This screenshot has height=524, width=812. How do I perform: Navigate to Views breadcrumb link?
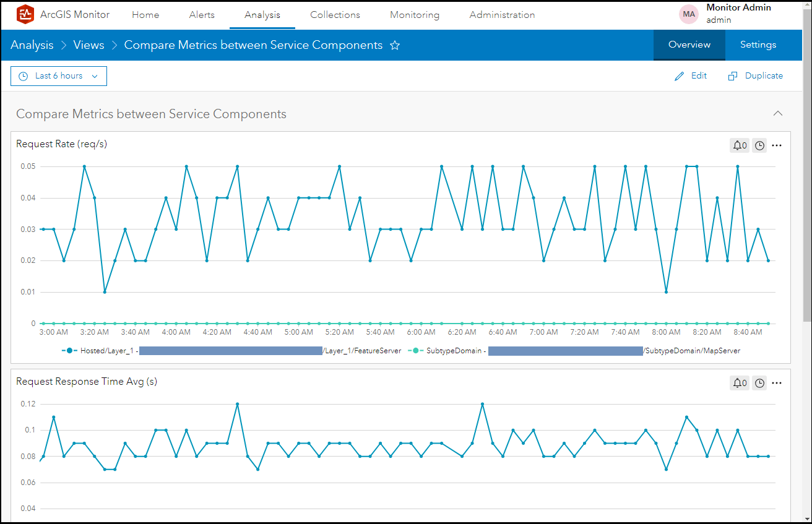tap(89, 45)
